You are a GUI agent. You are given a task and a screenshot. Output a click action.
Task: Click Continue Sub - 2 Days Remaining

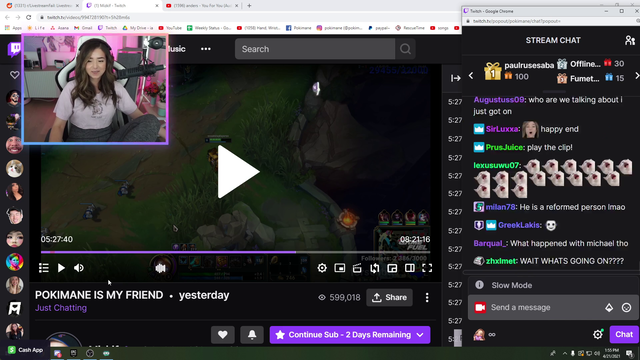(x=350, y=335)
